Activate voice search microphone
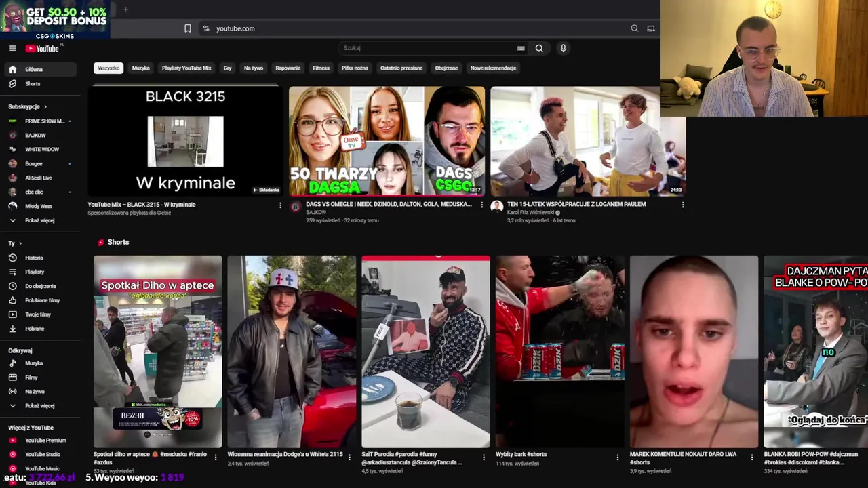The height and width of the screenshot is (488, 868). pyautogui.click(x=563, y=48)
